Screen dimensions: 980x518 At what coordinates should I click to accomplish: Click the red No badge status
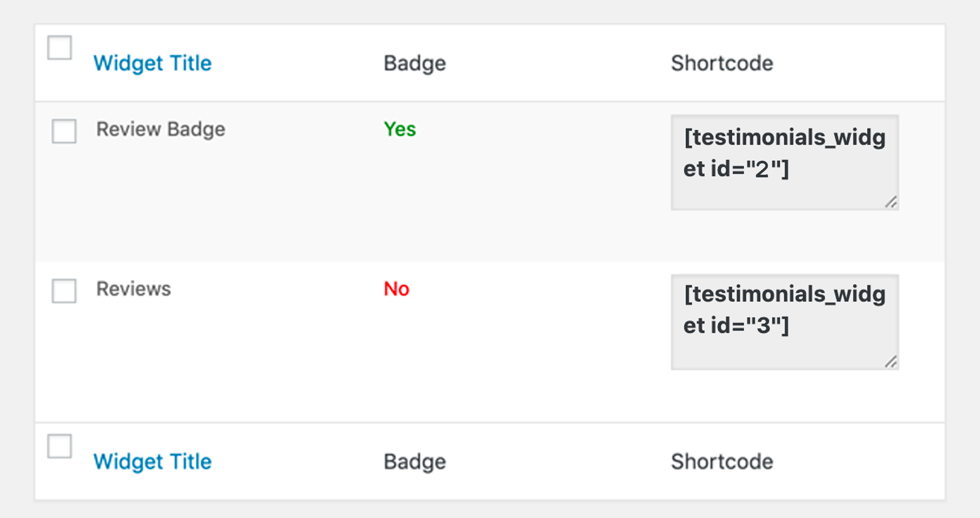tap(397, 289)
